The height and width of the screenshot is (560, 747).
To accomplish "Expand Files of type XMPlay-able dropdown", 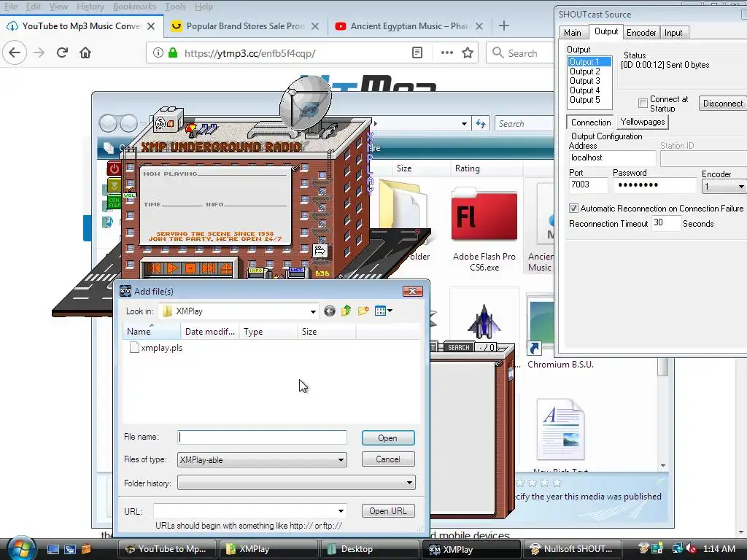I will (x=341, y=460).
